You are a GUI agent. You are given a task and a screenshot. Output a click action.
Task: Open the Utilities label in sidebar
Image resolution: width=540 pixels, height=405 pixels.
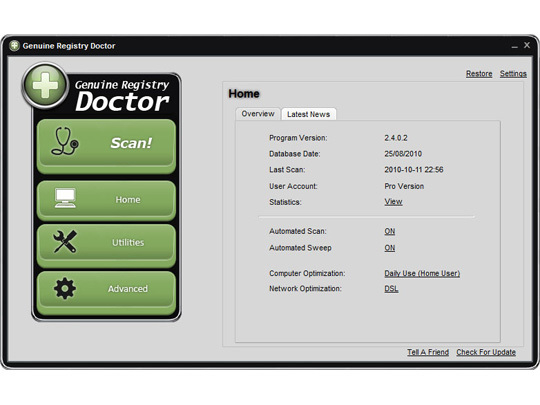[x=128, y=242]
